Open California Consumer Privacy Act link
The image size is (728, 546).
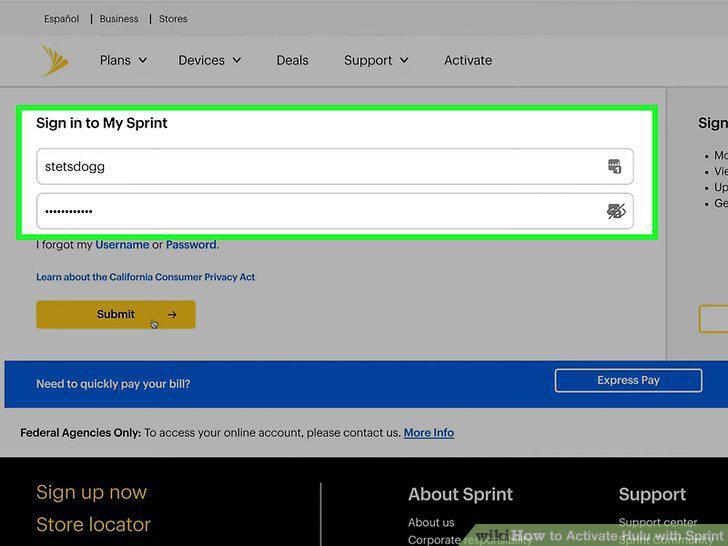point(145,277)
